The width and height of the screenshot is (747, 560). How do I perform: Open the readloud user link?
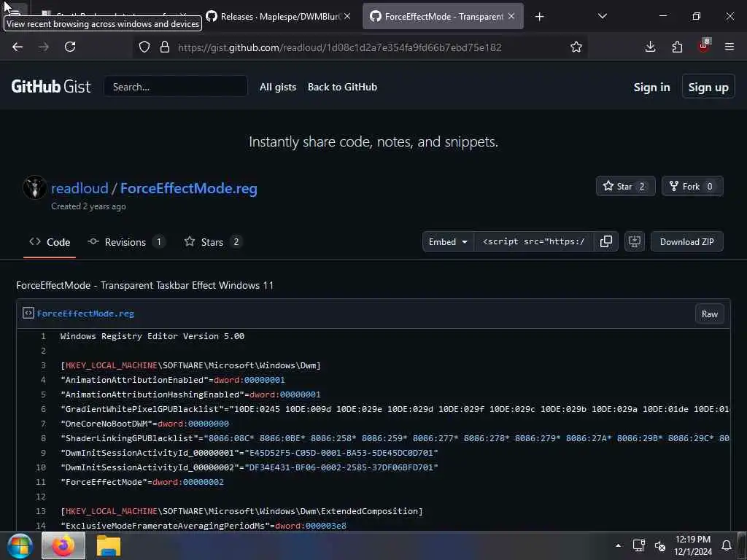(x=80, y=188)
